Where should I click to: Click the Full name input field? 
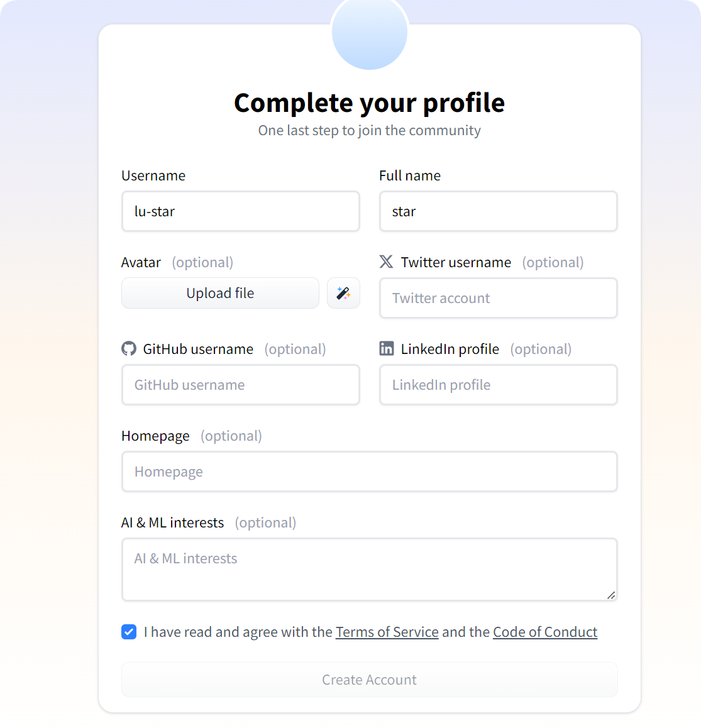(498, 211)
